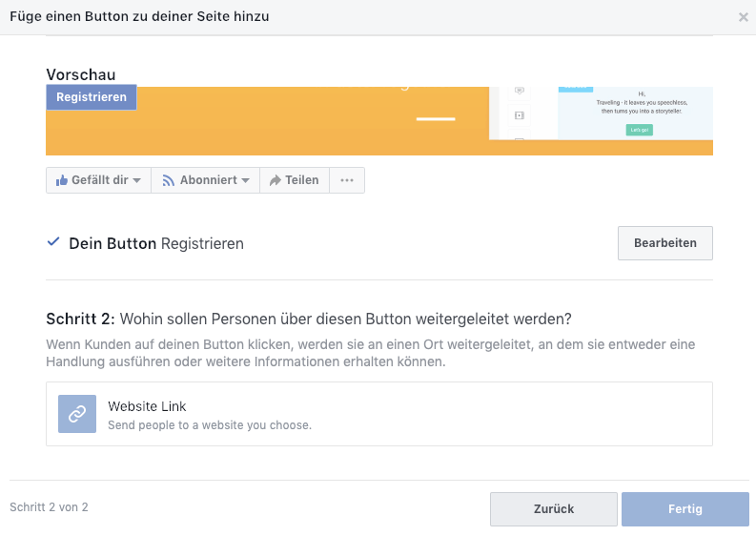Viewport: 756px width, 536px height.
Task: Click the RSS feed icon on Abonniert
Action: 168,180
